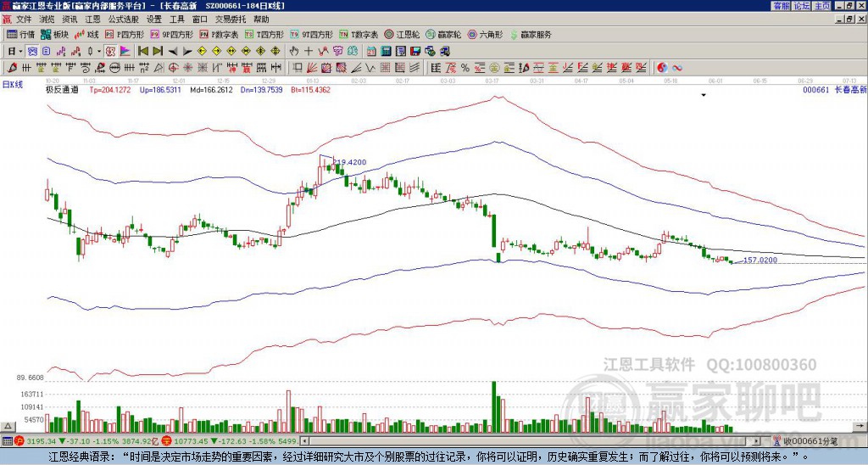Toggle the 权 rights adjustment button
868x465 pixels.
click(110, 52)
